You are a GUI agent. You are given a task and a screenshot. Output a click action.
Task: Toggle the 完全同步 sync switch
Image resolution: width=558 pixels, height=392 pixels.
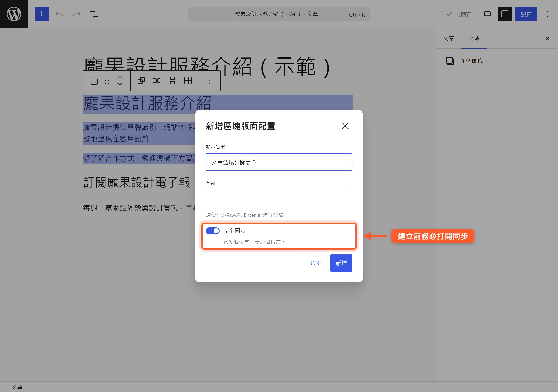[x=213, y=231]
